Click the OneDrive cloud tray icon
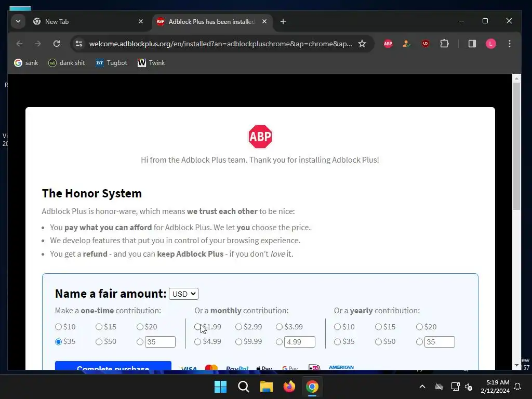This screenshot has width=532, height=399. click(x=439, y=387)
